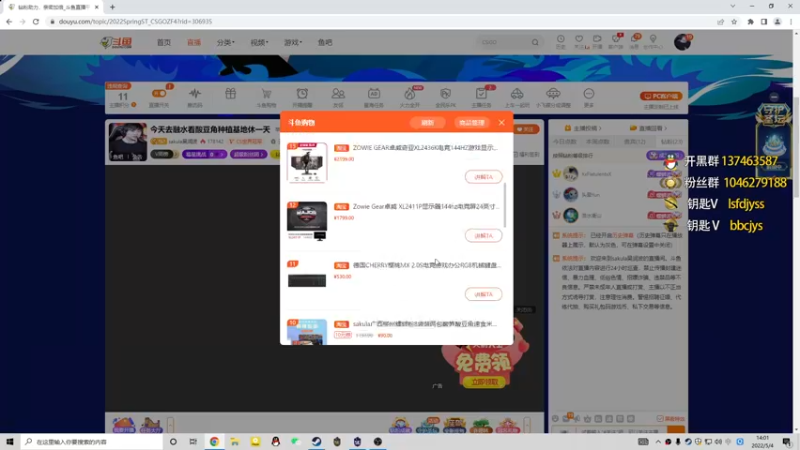The image size is (800, 450).
Task: Click the 刷新 refresh button in popup
Action: pos(428,122)
